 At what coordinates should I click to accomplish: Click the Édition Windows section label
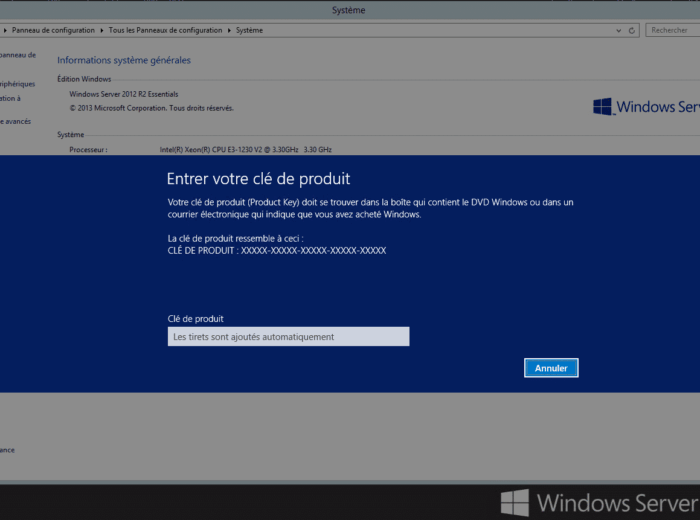(84, 79)
